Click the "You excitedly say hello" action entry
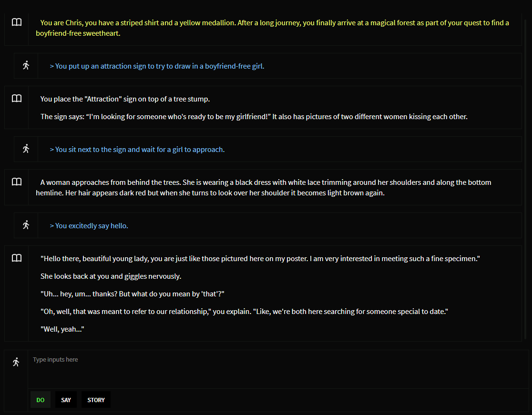Image resolution: width=532 pixels, height=415 pixels. click(89, 226)
